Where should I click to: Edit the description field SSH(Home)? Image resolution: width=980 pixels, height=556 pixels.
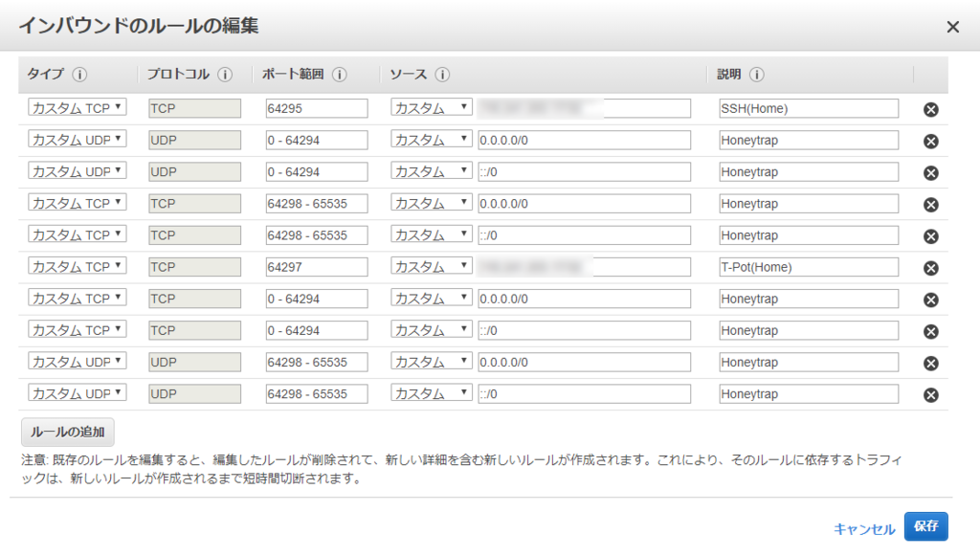point(809,108)
